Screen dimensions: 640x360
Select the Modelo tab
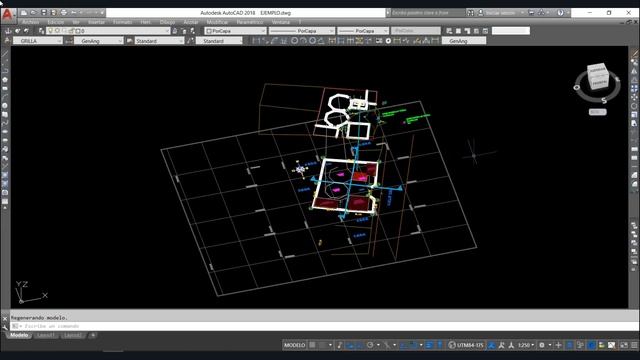19,335
